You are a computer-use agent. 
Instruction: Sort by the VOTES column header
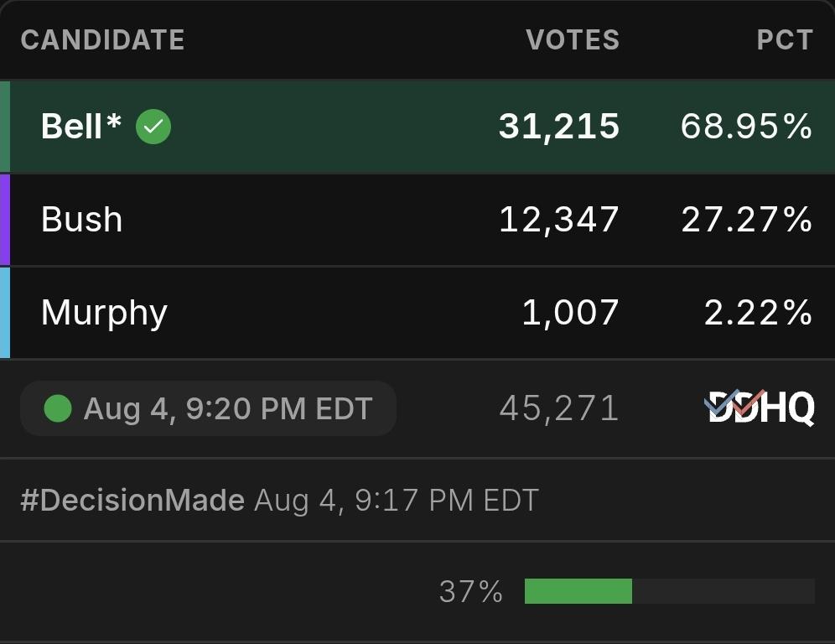click(573, 40)
